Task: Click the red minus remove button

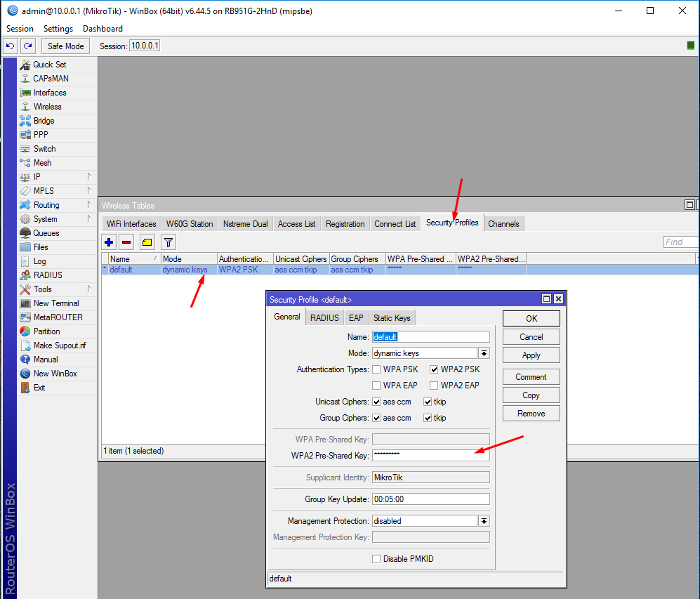Action: (127, 242)
